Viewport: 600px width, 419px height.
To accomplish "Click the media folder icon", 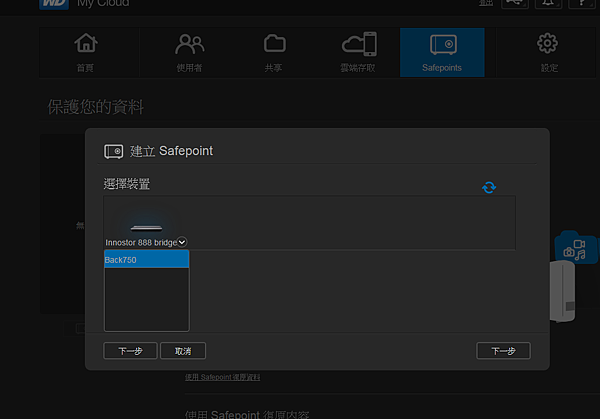I will [x=576, y=248].
